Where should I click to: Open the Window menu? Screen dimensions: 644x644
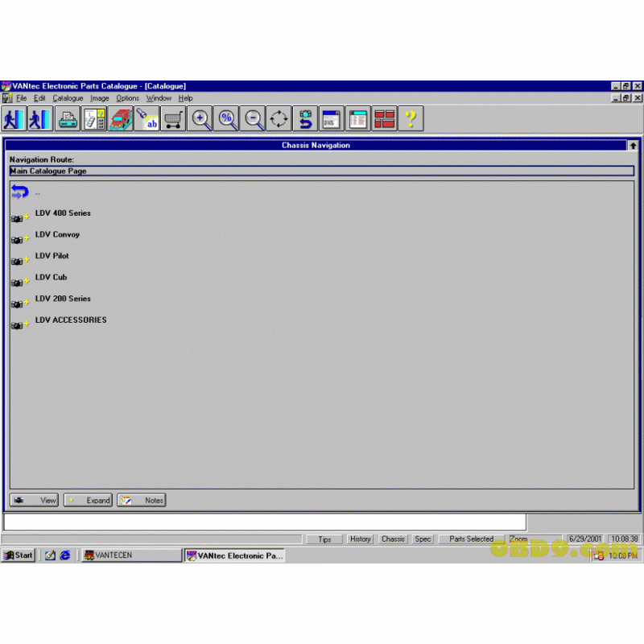coord(159,98)
